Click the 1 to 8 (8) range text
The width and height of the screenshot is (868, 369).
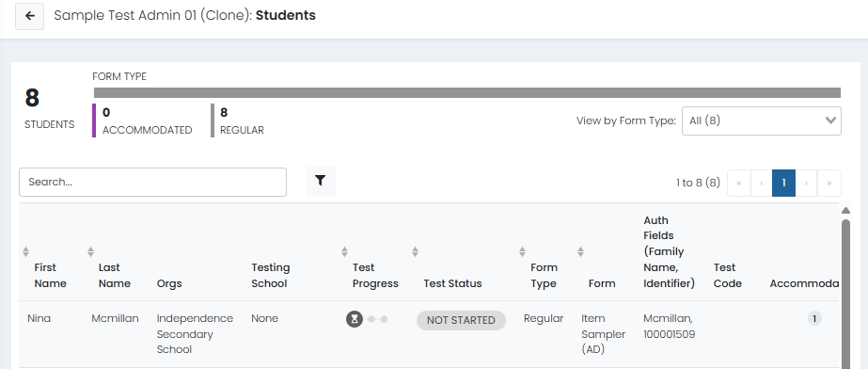[698, 183]
